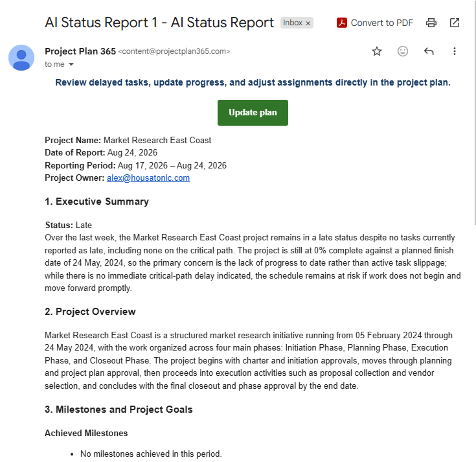Image resolution: width=476 pixels, height=462 pixels.
Task: Reply using the arrow icon
Action: tap(429, 51)
